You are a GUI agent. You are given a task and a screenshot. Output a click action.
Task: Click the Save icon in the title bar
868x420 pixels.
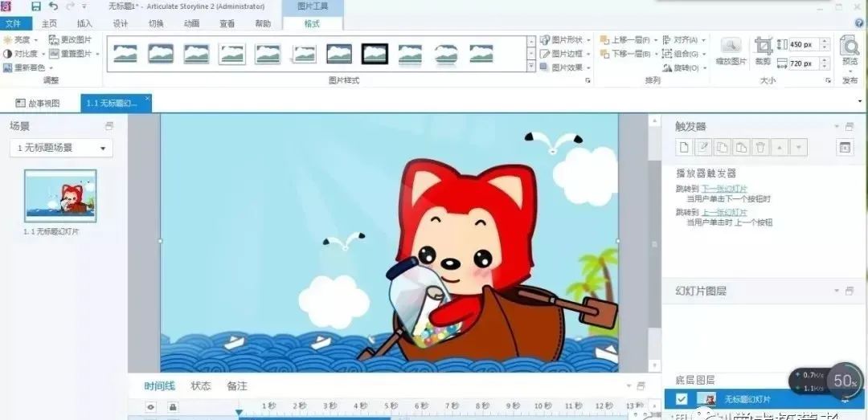(36, 6)
